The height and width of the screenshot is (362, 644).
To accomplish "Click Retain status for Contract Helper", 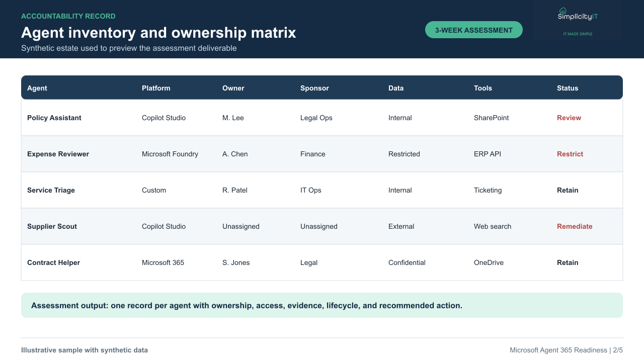I will click(568, 262).
